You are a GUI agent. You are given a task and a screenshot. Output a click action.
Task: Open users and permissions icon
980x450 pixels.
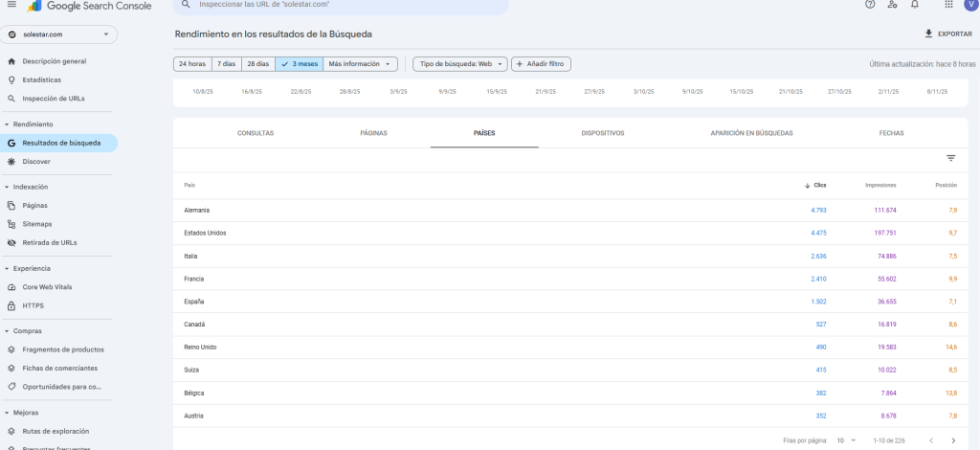click(x=892, y=5)
